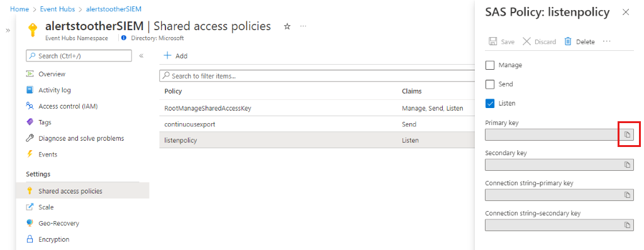Image resolution: width=644 pixels, height=250 pixels.
Task: Uncheck the Listen claim checkbox
Action: pos(489,103)
